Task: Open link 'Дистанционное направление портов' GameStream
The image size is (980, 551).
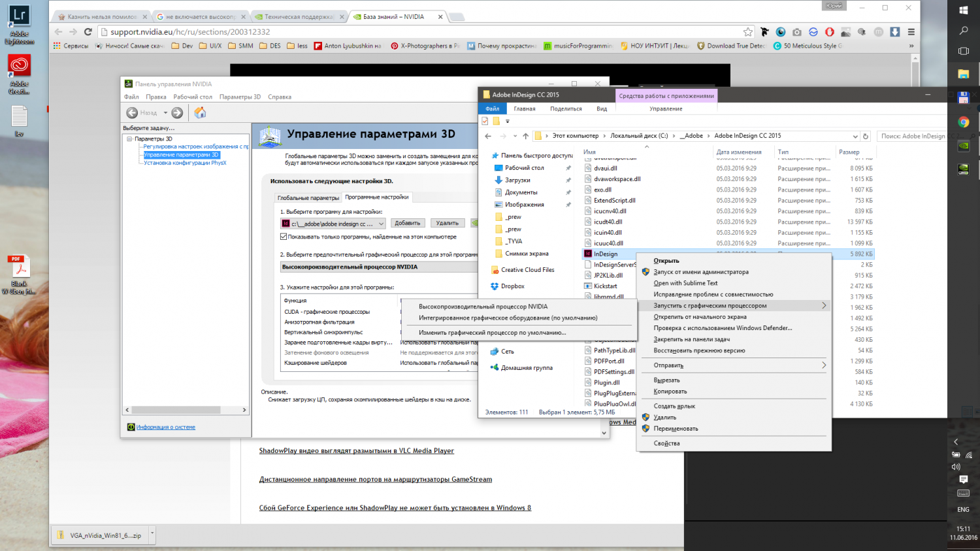Action: [376, 479]
